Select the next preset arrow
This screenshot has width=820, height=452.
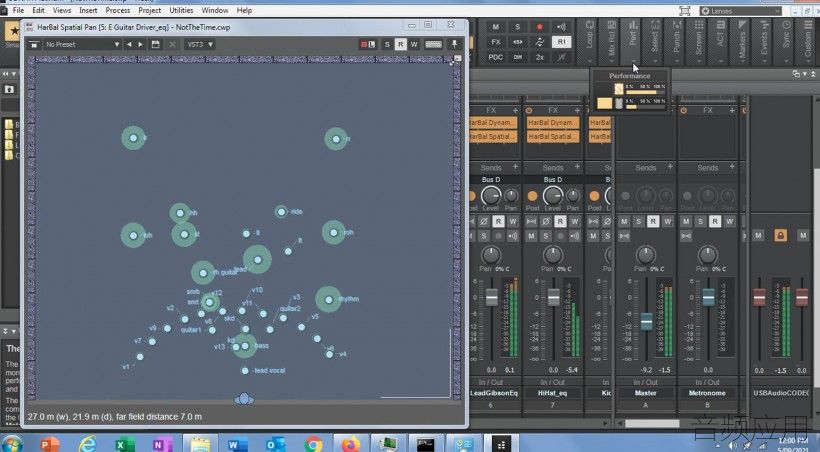point(141,44)
